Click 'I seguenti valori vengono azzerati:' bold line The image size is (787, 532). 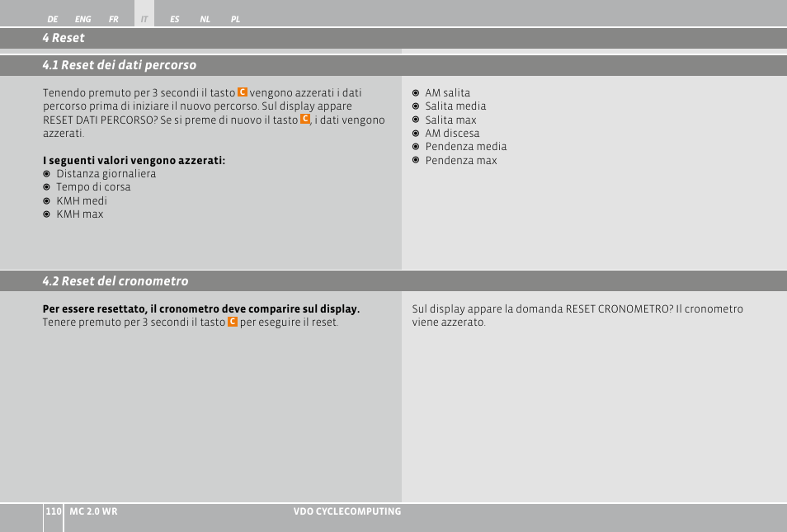(134, 161)
